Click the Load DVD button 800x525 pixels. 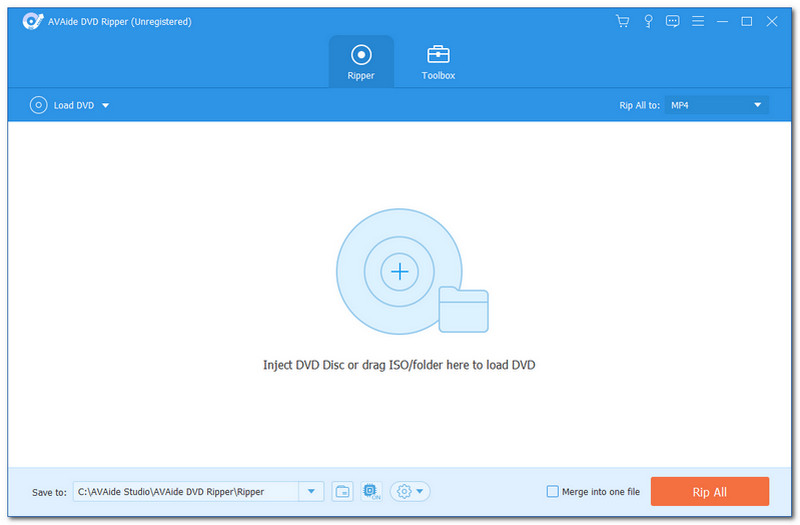pyautogui.click(x=62, y=105)
